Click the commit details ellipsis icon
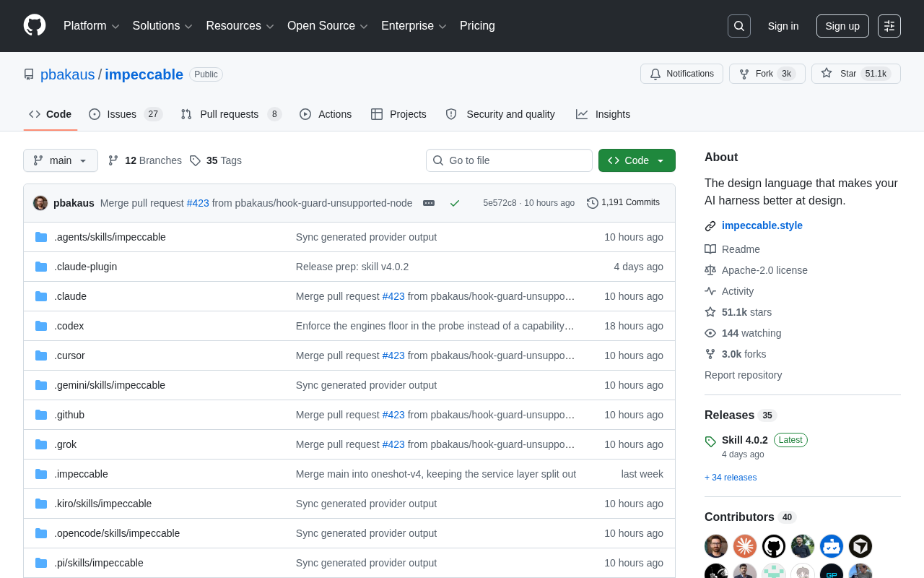Viewport: 924px width, 578px height. point(429,203)
